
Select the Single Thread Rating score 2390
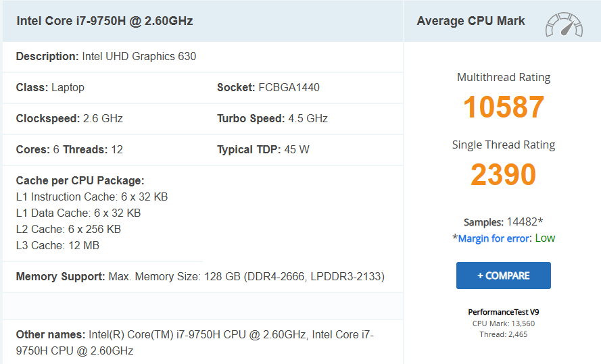pyautogui.click(x=504, y=175)
